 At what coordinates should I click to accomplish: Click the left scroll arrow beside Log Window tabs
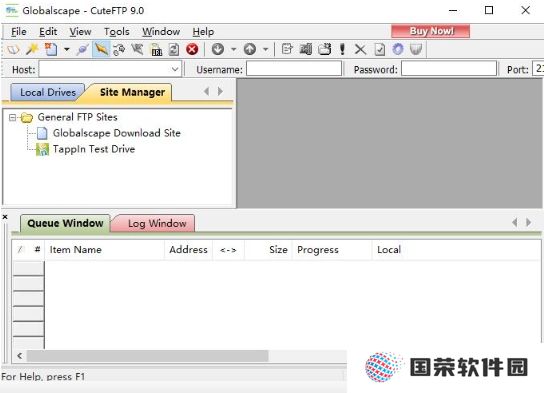pyautogui.click(x=515, y=222)
